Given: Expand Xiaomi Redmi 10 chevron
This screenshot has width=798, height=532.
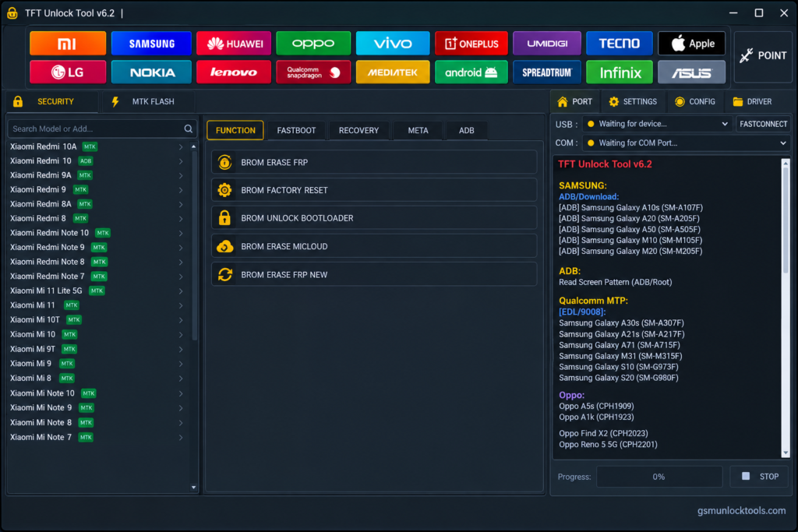Looking at the screenshot, I should pyautogui.click(x=181, y=161).
